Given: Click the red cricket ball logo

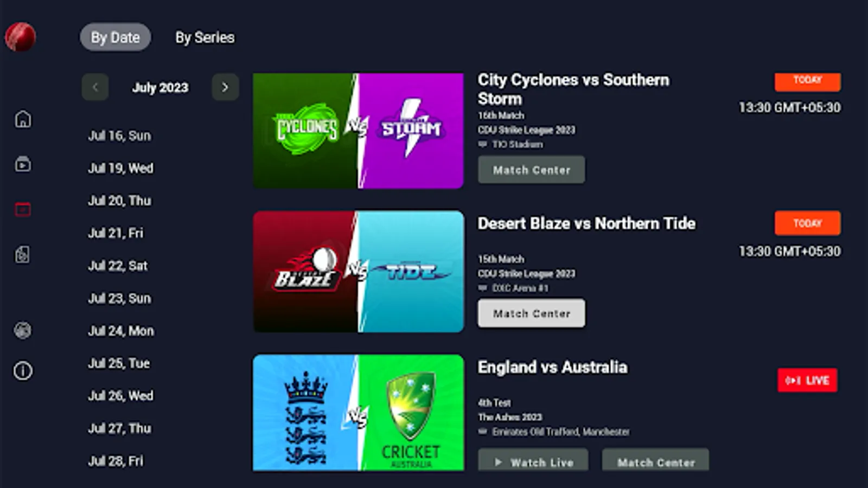Looking at the screenshot, I should 21,37.
